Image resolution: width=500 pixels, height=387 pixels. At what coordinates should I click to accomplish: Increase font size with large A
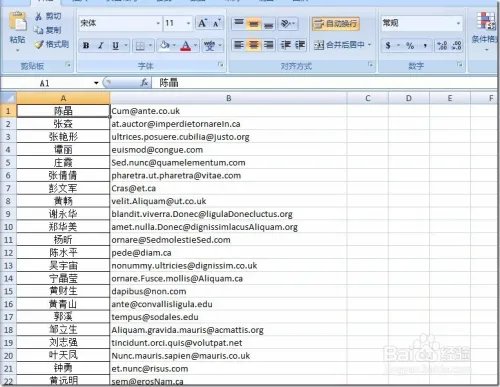202,23
